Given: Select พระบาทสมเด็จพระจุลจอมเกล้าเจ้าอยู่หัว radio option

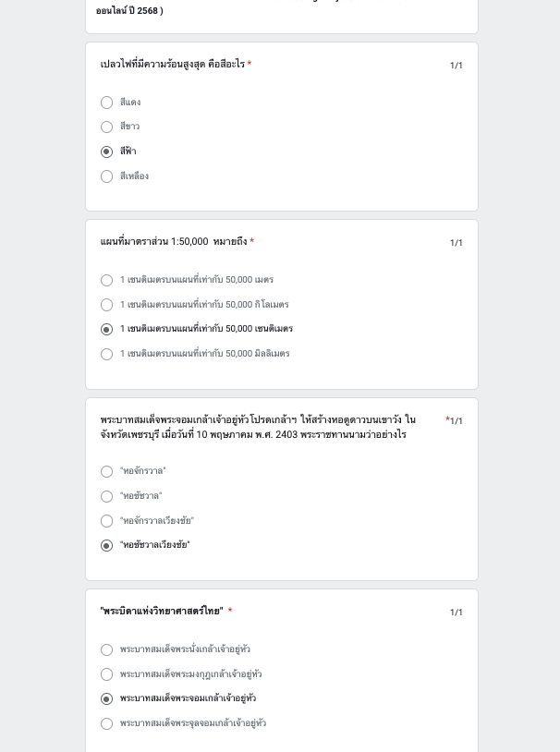Looking at the screenshot, I should click(107, 723).
